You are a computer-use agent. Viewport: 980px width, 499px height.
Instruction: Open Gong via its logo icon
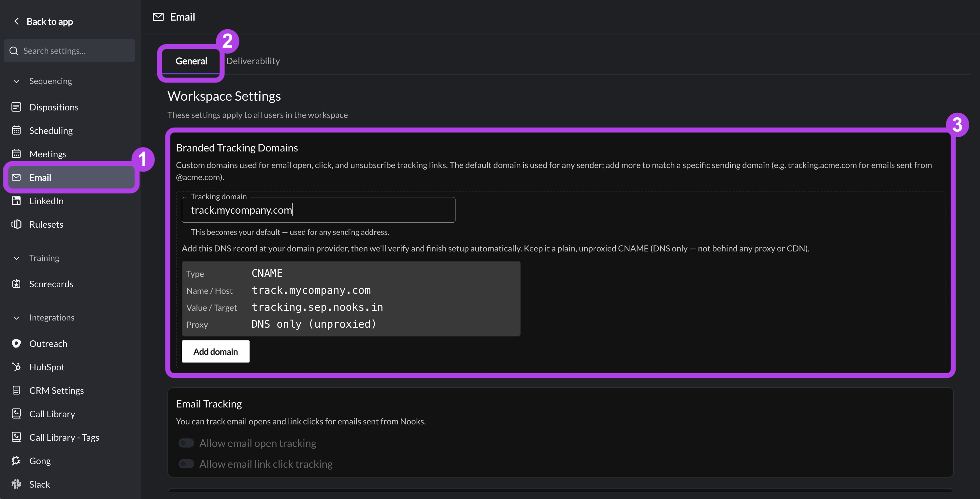[16, 461]
